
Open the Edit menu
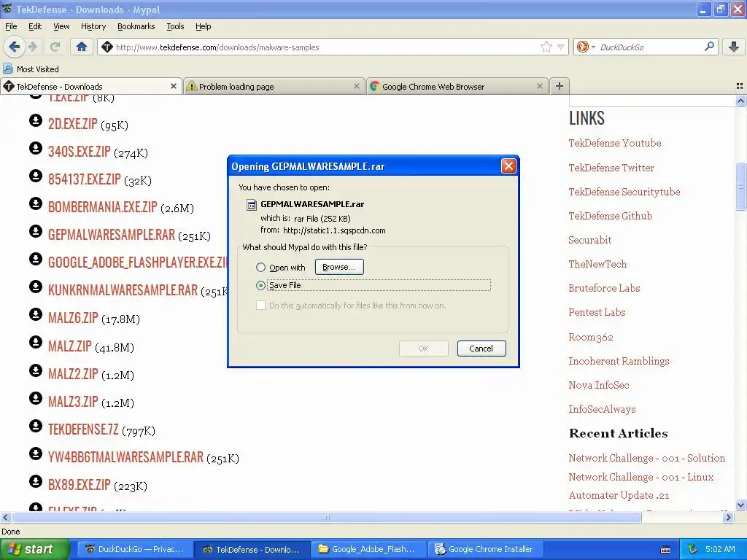35,26
